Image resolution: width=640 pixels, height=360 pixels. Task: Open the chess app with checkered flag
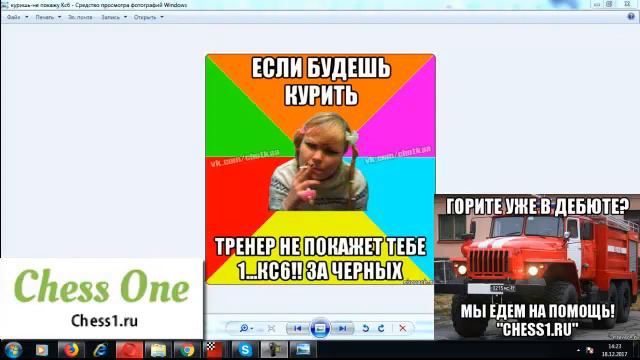click(214, 350)
